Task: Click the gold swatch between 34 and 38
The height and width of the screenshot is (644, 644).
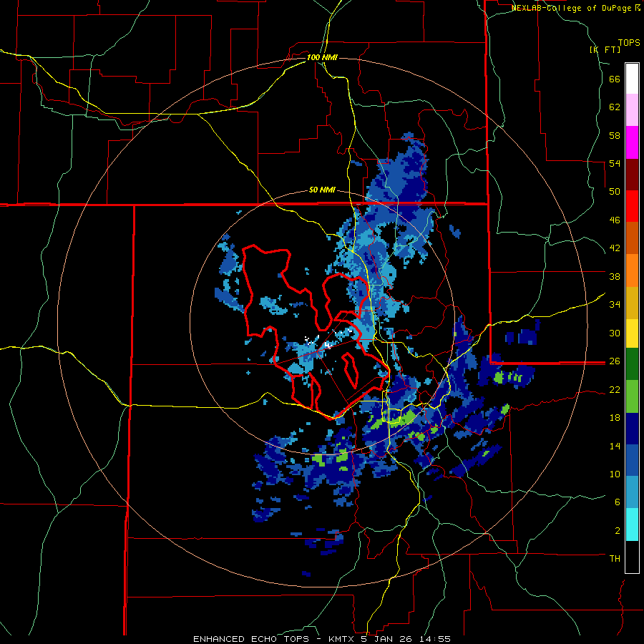Action: 632,303
